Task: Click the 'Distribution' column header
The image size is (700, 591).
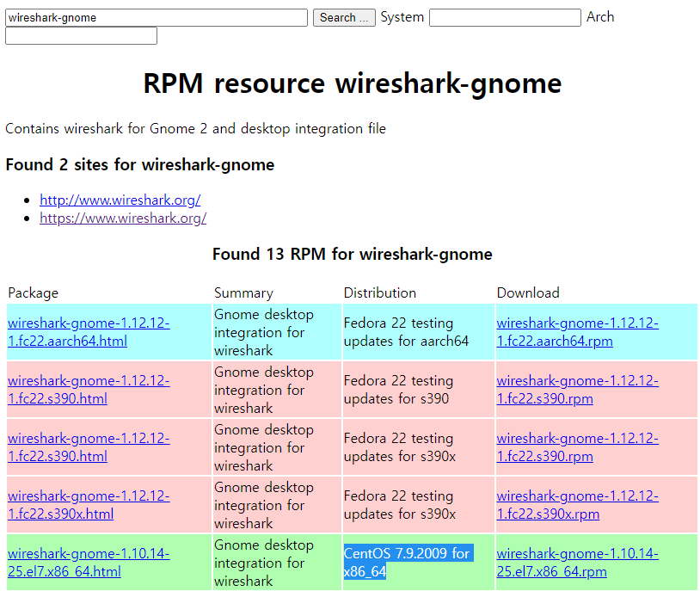Action: coord(380,293)
